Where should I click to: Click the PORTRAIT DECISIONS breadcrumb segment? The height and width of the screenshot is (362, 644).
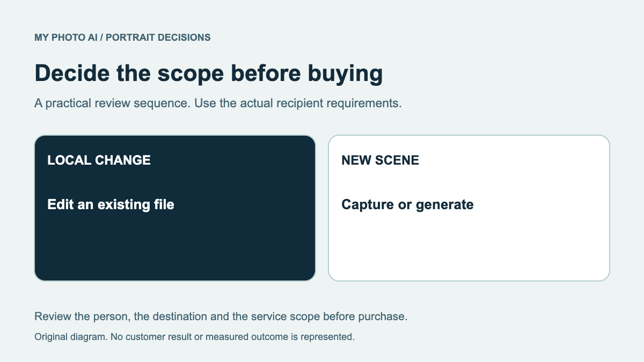click(x=158, y=38)
